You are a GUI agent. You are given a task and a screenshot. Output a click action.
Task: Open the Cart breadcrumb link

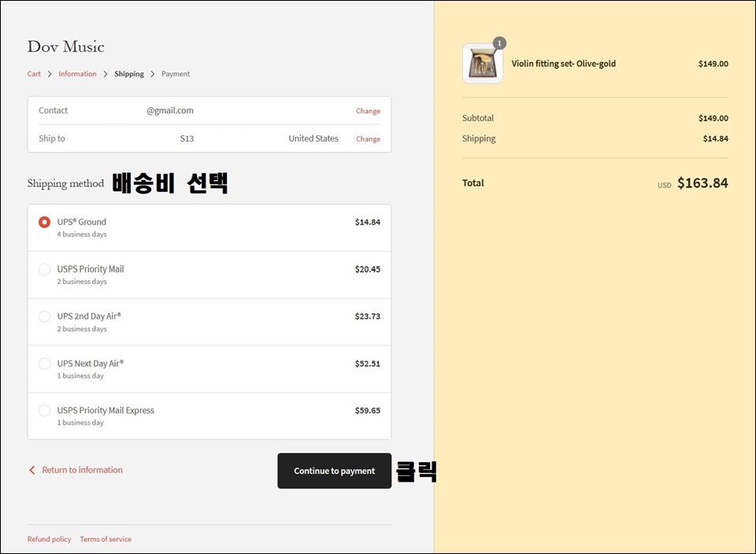[x=34, y=74]
